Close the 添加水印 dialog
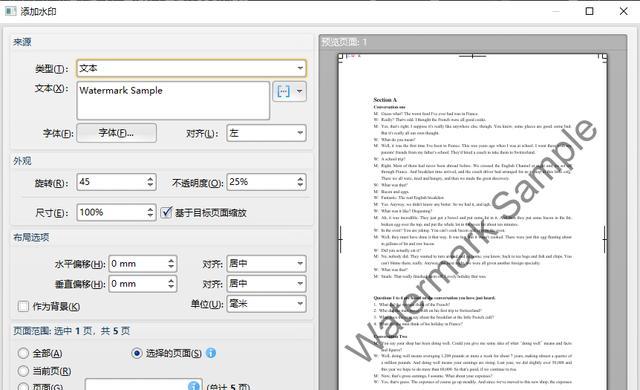The image size is (640, 390). pos(624,11)
